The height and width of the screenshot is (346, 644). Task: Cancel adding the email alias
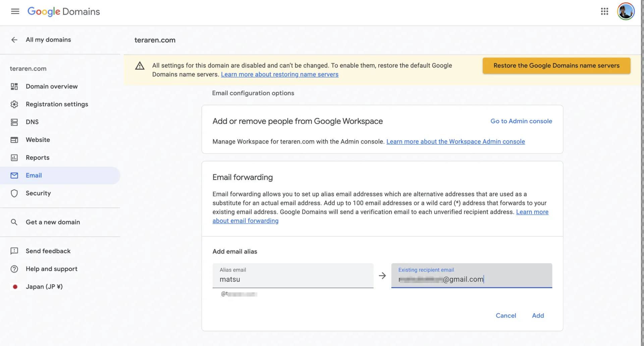(x=505, y=315)
